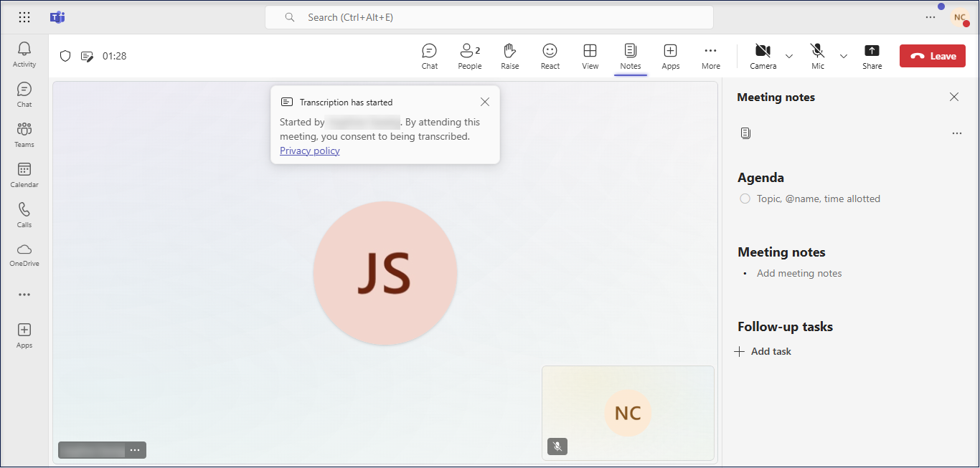Turn on the Camera
This screenshot has height=468, width=980.
(763, 56)
